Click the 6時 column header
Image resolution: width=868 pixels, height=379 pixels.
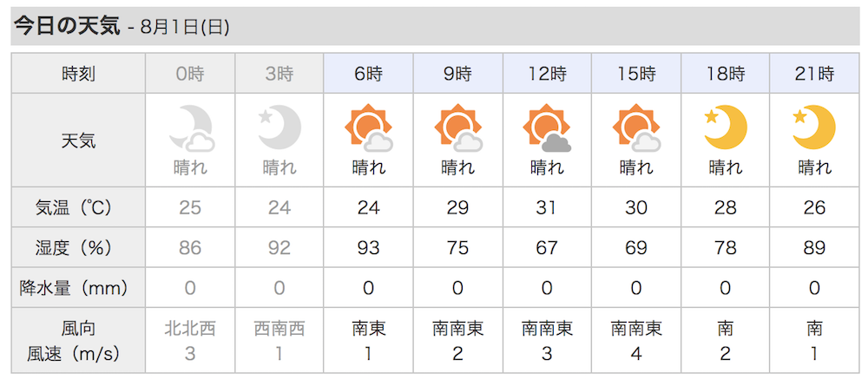click(369, 74)
